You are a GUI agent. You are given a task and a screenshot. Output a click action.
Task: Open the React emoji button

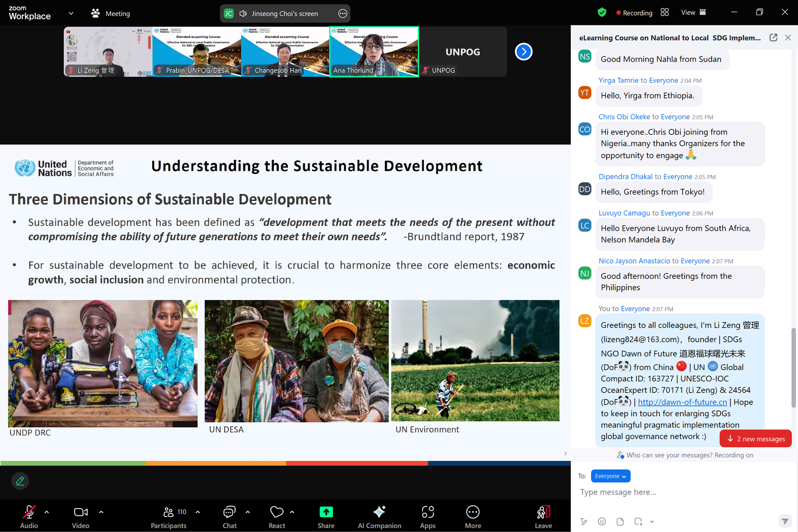pyautogui.click(x=276, y=516)
